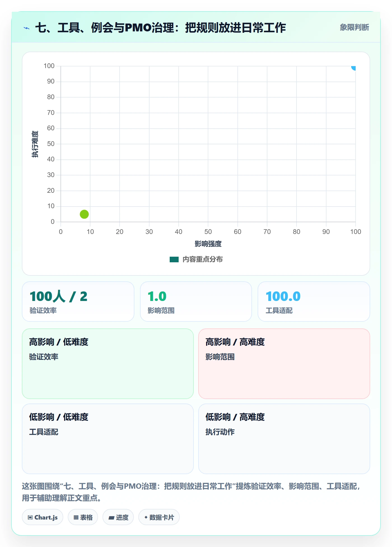Click the 表格 tag chip
Image resolution: width=392 pixels, height=547 pixels.
pos(83,517)
